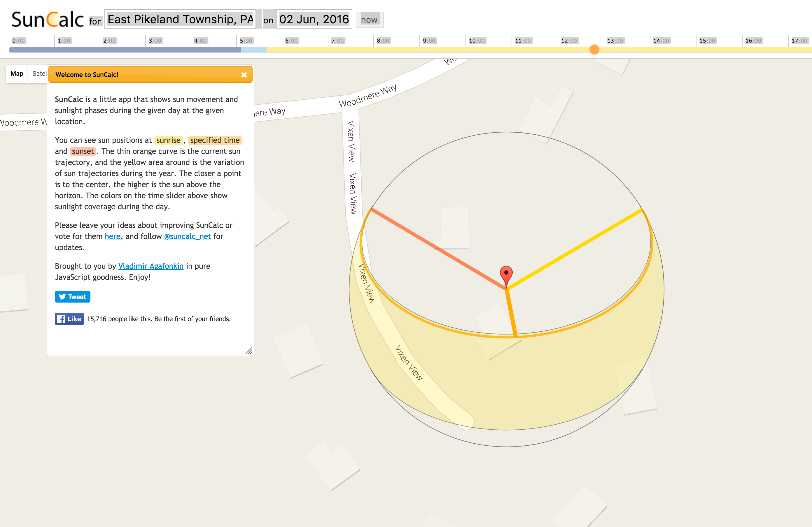Click the 17:00 timeline marker
The image size is (812, 527).
coord(799,41)
